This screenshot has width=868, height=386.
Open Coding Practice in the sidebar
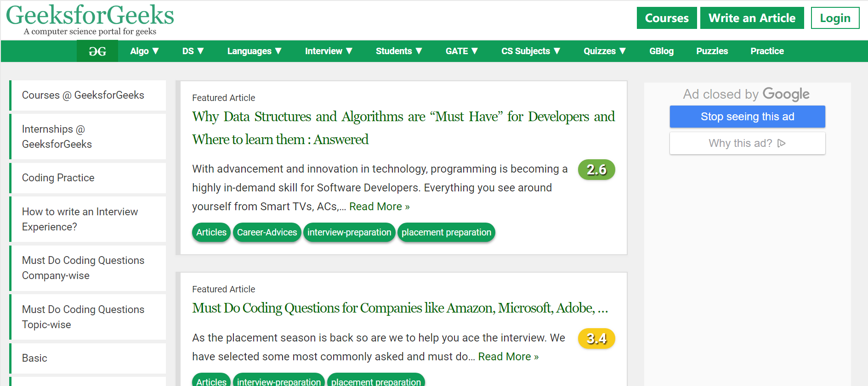click(x=58, y=178)
